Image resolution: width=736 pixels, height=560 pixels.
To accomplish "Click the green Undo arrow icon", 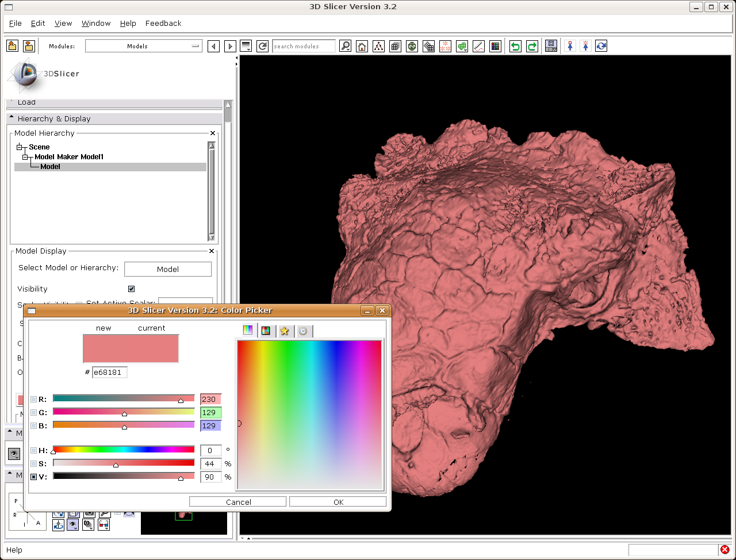I will 515,46.
